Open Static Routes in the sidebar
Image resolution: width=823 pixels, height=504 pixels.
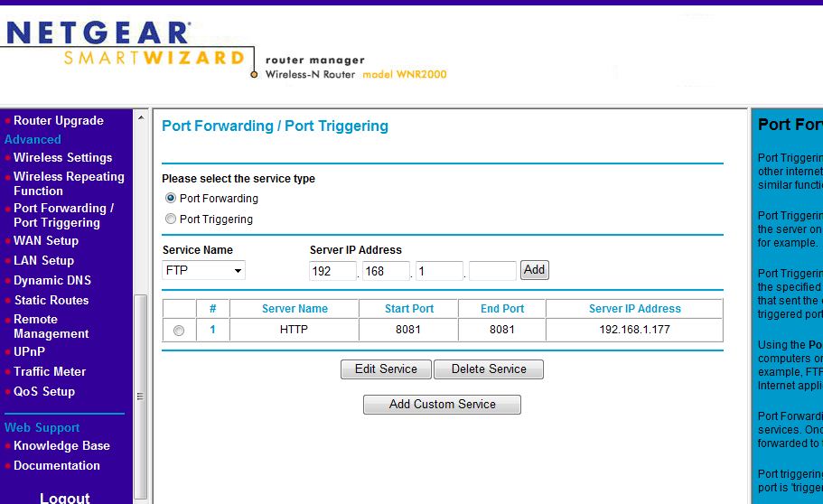[x=51, y=300]
